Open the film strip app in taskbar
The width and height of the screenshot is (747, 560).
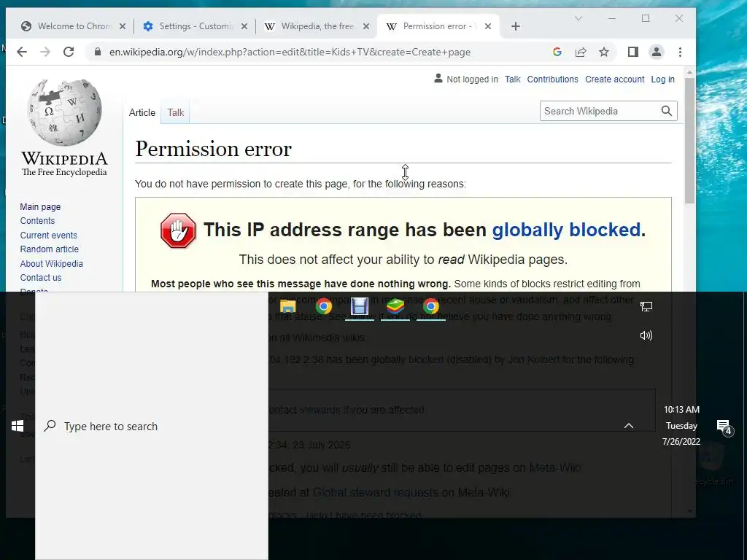click(360, 306)
